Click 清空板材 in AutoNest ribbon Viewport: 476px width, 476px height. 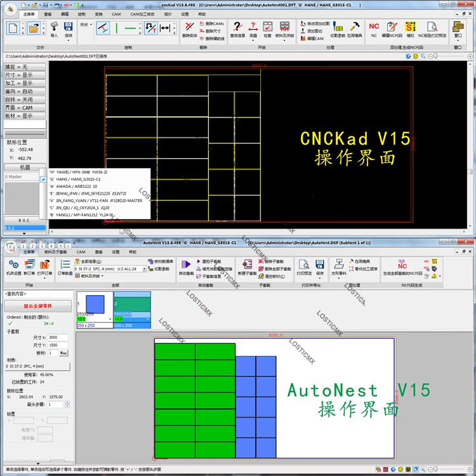(272, 277)
